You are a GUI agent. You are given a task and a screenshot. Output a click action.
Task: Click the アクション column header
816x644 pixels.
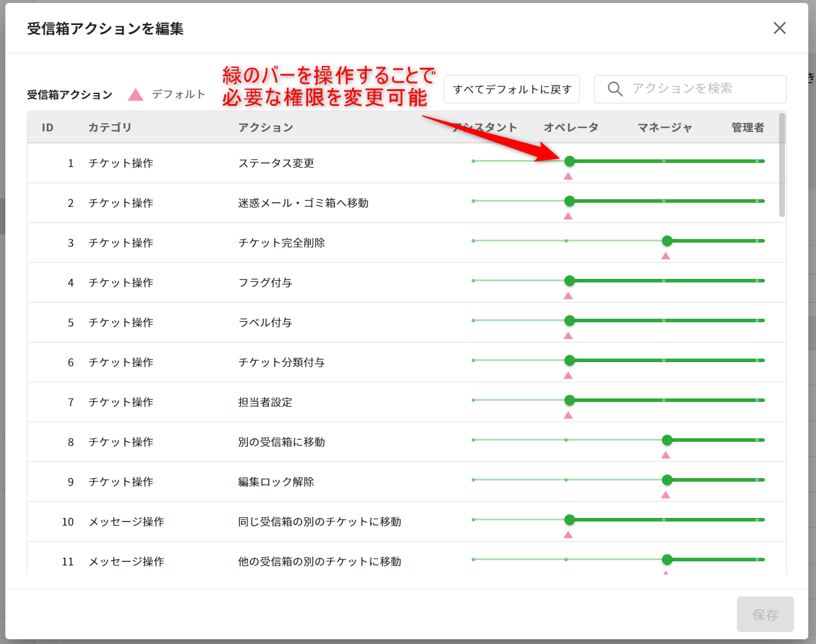(x=265, y=127)
